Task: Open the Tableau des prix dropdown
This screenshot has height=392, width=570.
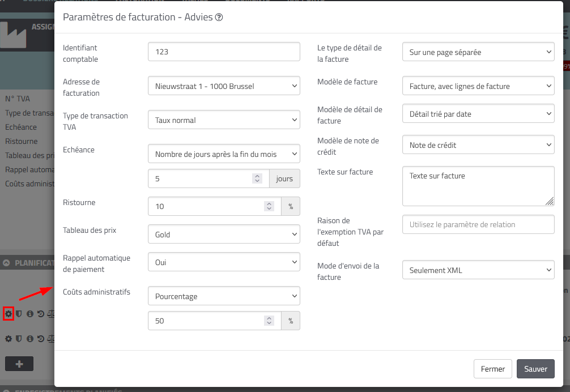Action: 224,234
